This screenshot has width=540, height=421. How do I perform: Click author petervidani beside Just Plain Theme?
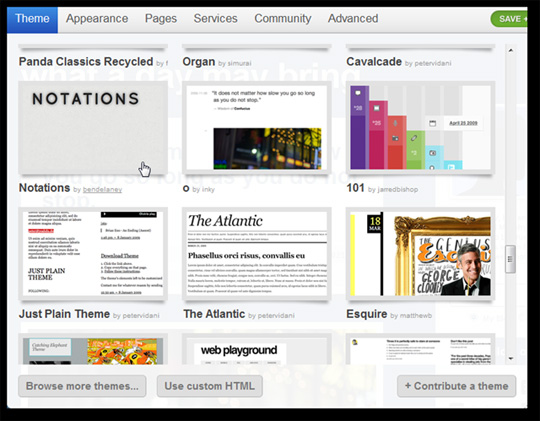pyautogui.click(x=141, y=316)
